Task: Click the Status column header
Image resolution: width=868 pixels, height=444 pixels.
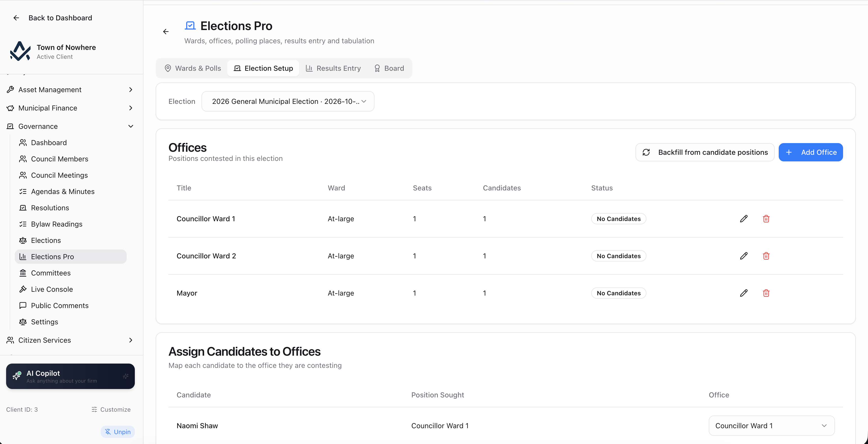Action: click(x=602, y=188)
